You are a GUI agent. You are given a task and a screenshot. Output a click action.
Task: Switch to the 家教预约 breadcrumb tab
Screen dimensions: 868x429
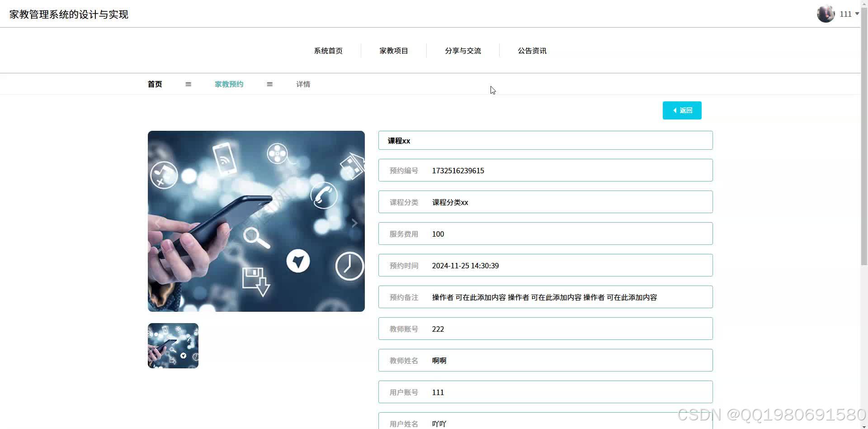(229, 84)
